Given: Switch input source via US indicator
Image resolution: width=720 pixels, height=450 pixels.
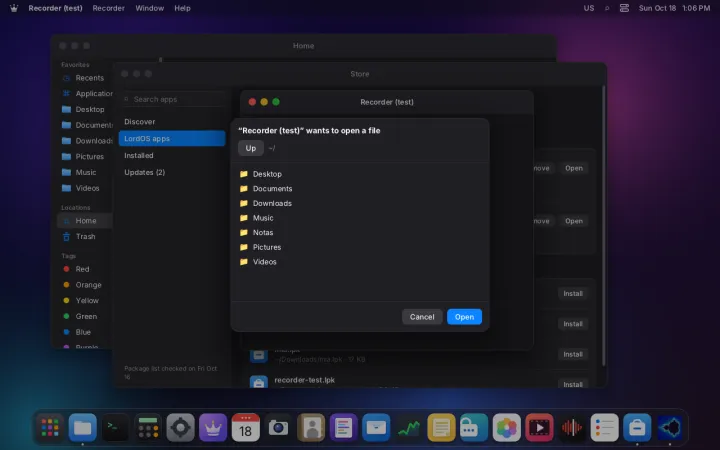Looking at the screenshot, I should pos(589,8).
